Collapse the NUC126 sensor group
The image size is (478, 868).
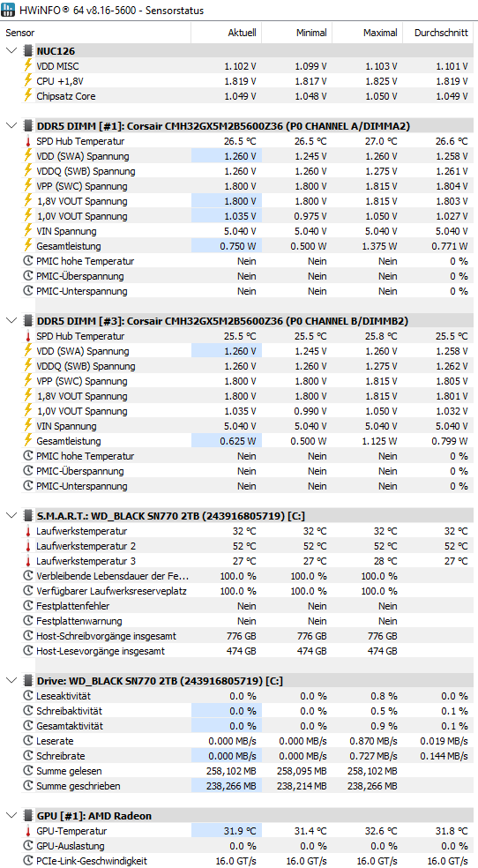pos(11,51)
